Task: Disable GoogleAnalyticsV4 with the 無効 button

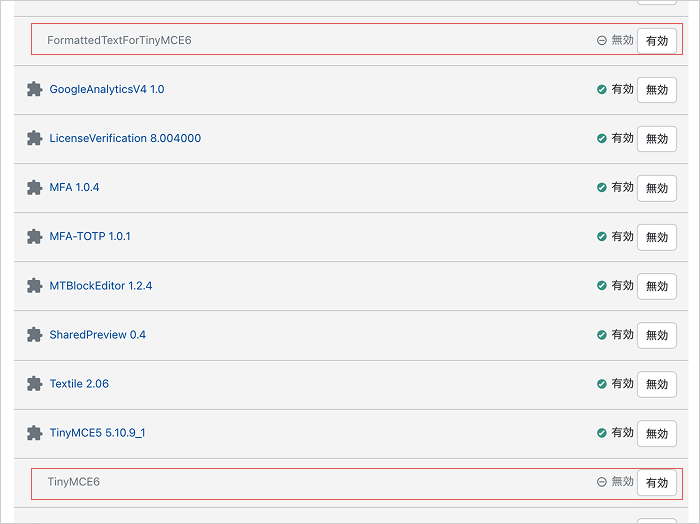Action: [x=657, y=90]
